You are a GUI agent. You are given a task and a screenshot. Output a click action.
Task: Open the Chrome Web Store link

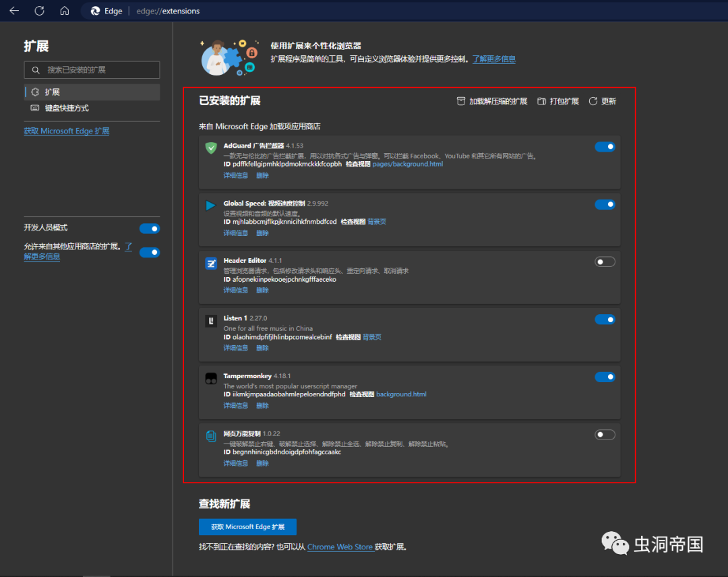[340, 547]
